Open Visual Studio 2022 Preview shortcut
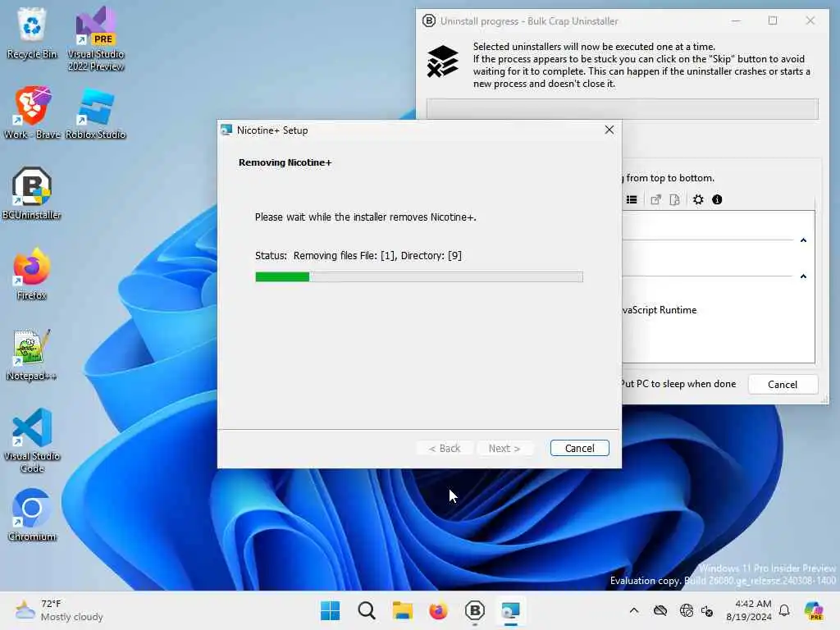This screenshot has height=630, width=840. 96,39
